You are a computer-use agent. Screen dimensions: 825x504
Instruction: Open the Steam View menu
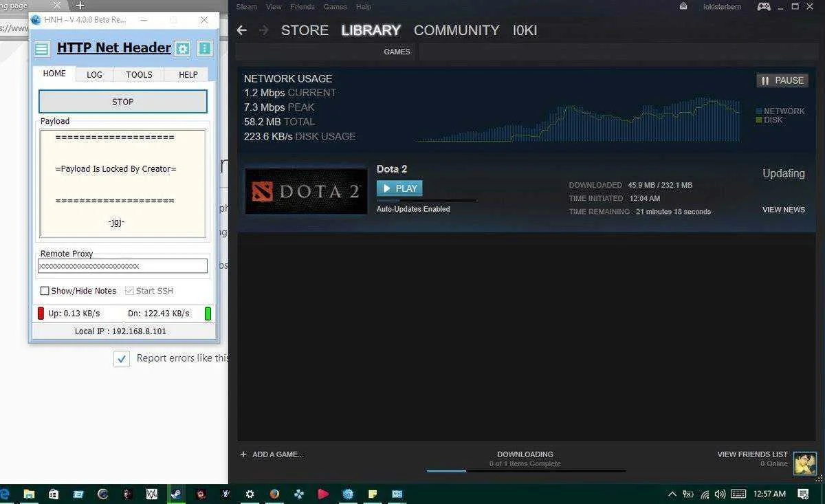point(274,7)
